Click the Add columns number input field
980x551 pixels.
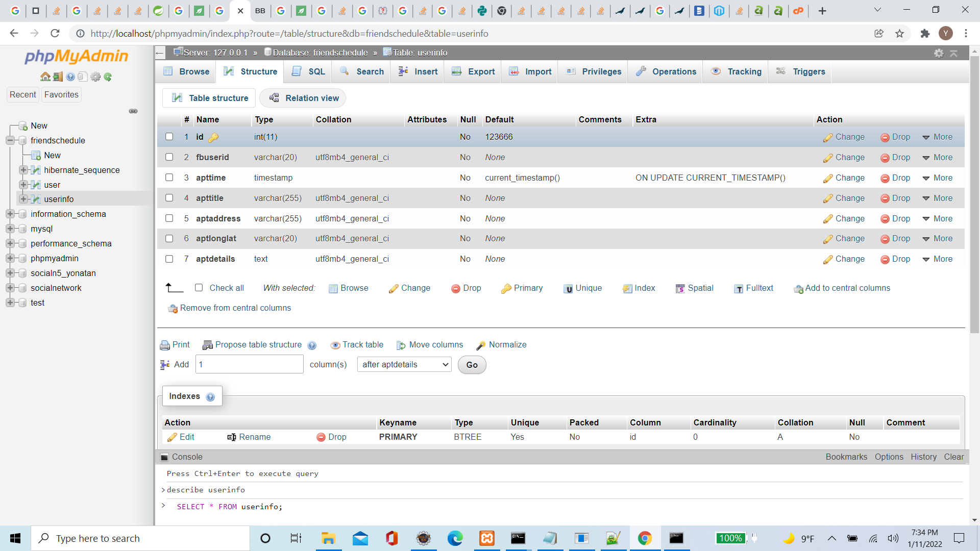tap(249, 365)
